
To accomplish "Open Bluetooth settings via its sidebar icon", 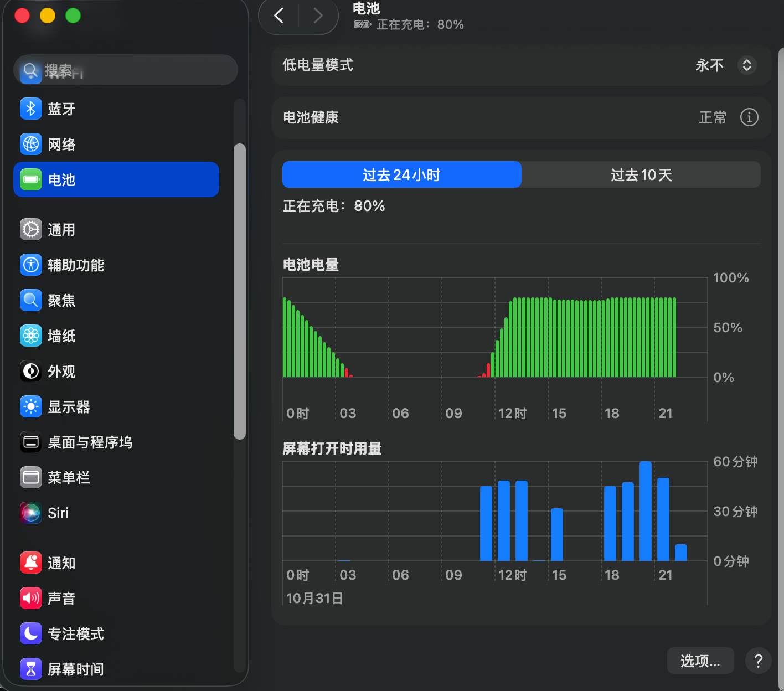I will tap(31, 109).
